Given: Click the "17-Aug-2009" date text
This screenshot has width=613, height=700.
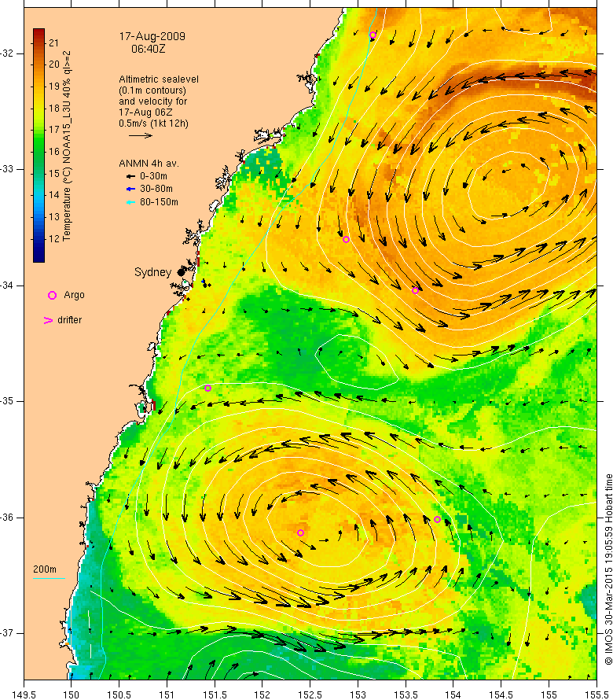Looking at the screenshot, I should 152,36.
